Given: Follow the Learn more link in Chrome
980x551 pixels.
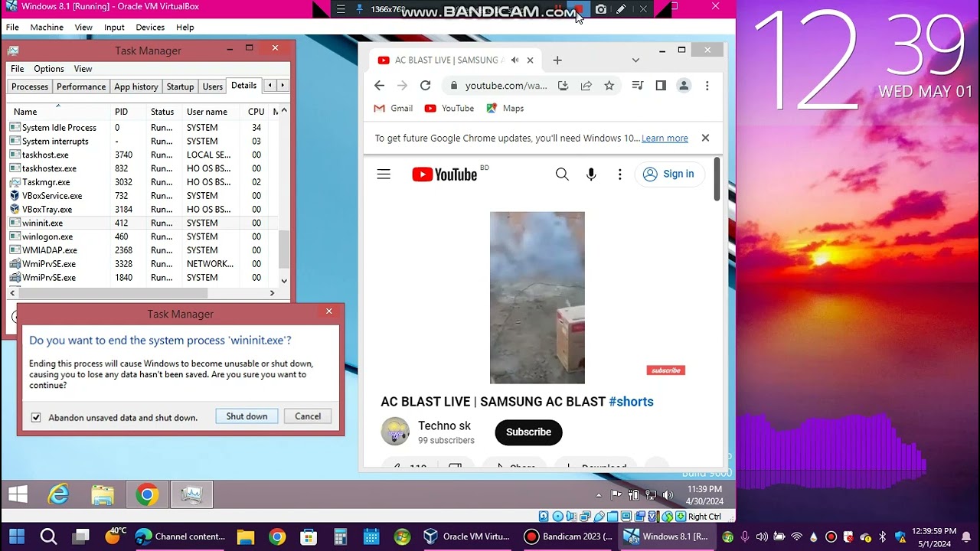Looking at the screenshot, I should [x=665, y=139].
